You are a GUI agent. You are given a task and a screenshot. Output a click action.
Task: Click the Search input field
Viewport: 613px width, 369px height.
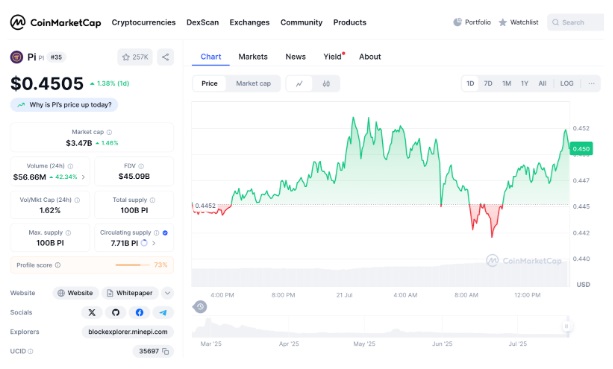point(576,22)
